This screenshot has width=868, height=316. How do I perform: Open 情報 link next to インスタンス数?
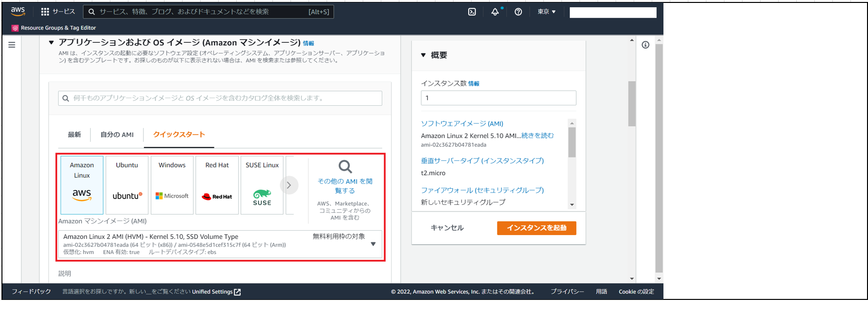point(474,84)
